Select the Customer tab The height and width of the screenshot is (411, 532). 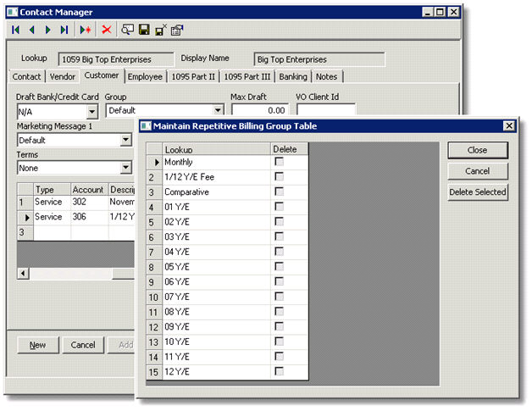[x=102, y=75]
